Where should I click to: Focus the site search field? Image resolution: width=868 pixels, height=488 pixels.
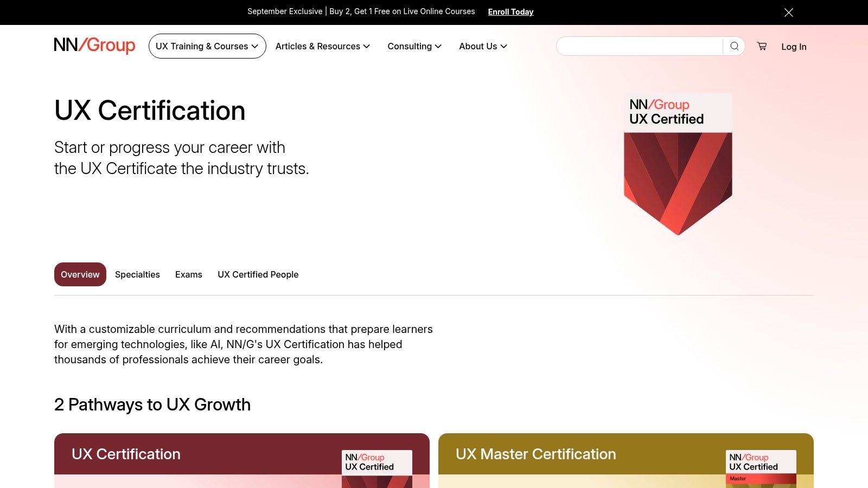640,46
